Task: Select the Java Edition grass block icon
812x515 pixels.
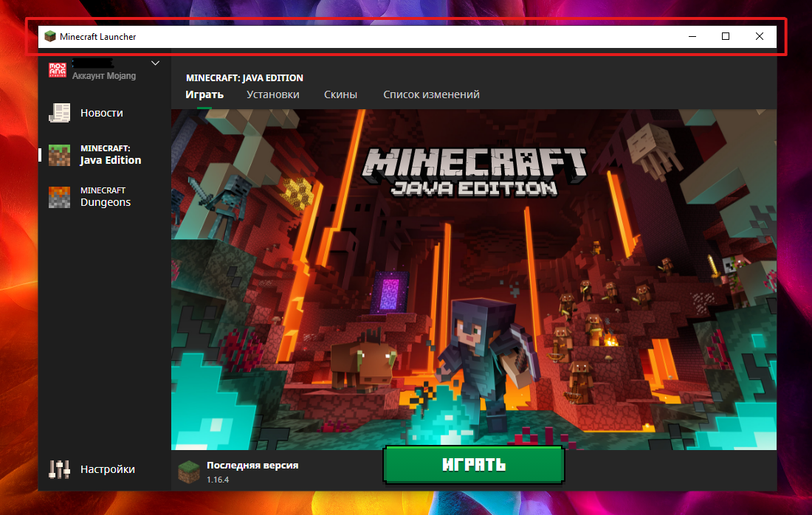Action: pos(60,155)
